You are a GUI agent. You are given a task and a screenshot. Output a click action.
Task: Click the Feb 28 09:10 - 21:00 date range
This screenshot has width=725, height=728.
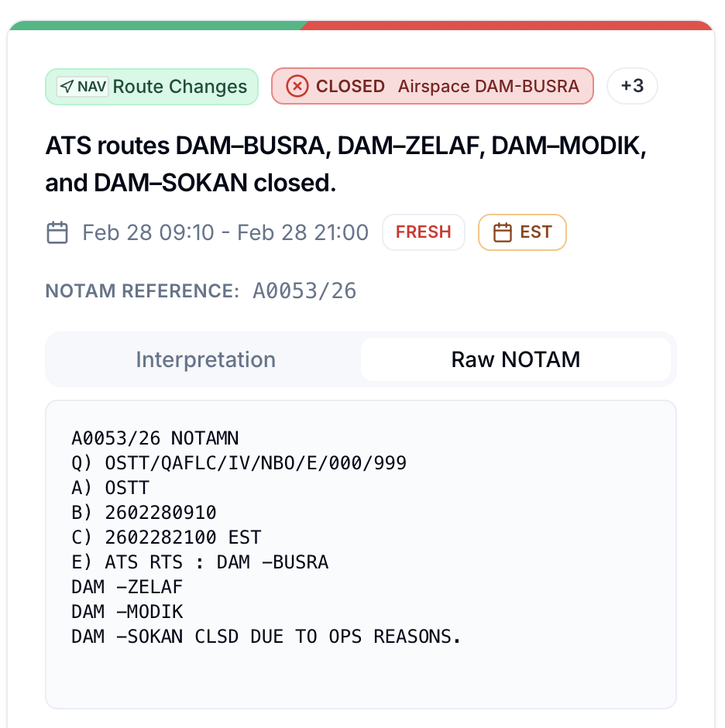click(x=225, y=232)
